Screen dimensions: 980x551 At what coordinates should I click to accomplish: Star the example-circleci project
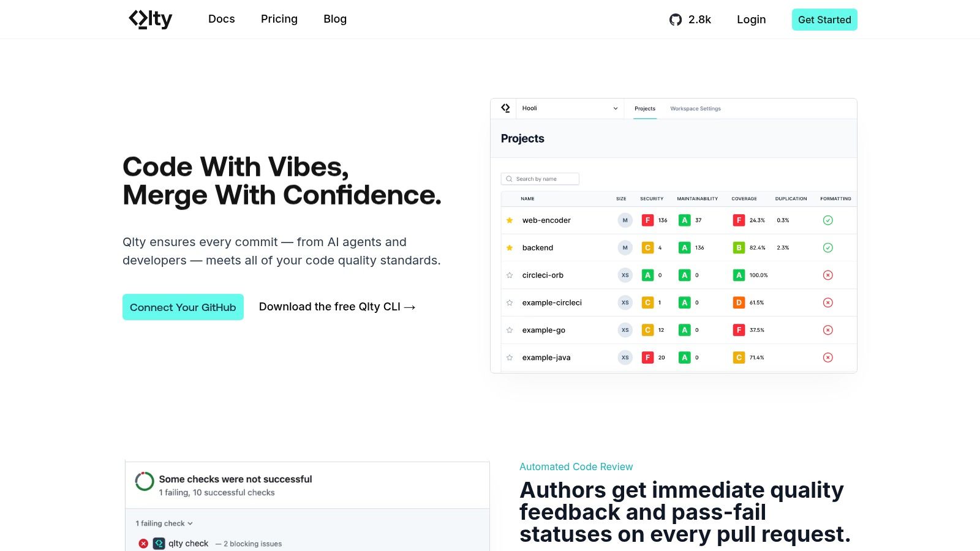pyautogui.click(x=510, y=302)
